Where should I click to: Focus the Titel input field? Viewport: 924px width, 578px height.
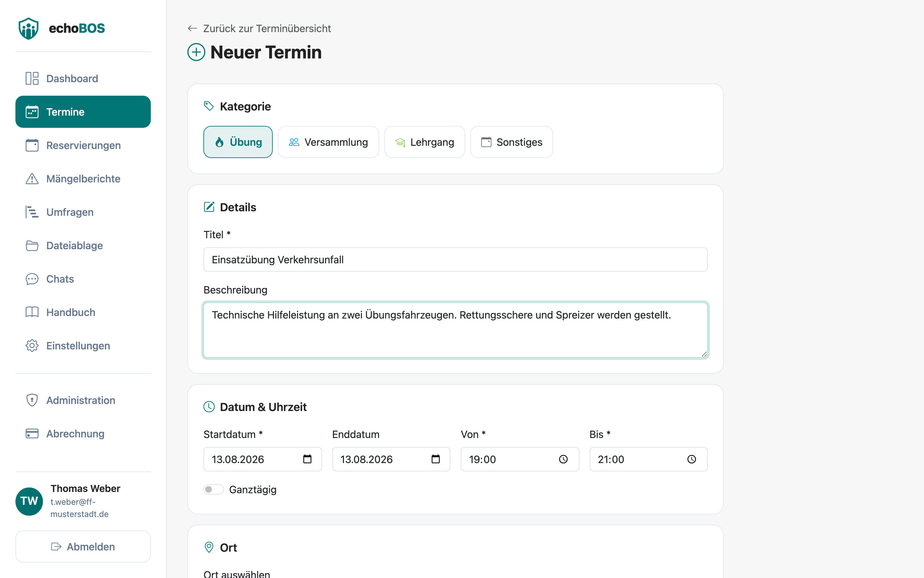[456, 259]
